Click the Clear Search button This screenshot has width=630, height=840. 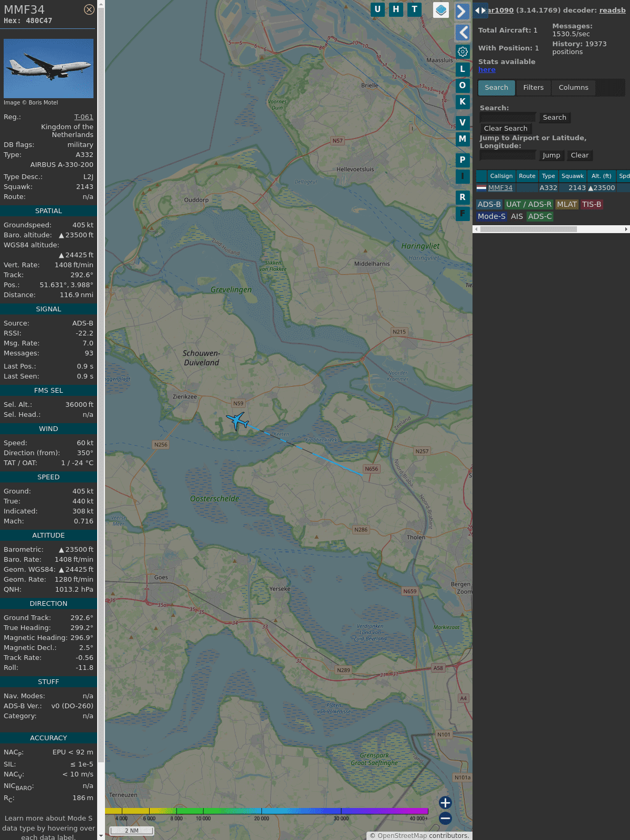(x=505, y=129)
